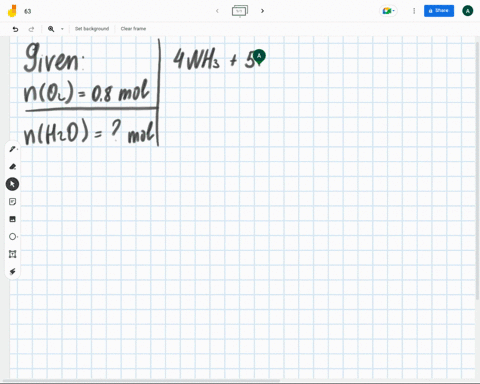Click the jam title "63"
480x384 pixels.
(28, 11)
